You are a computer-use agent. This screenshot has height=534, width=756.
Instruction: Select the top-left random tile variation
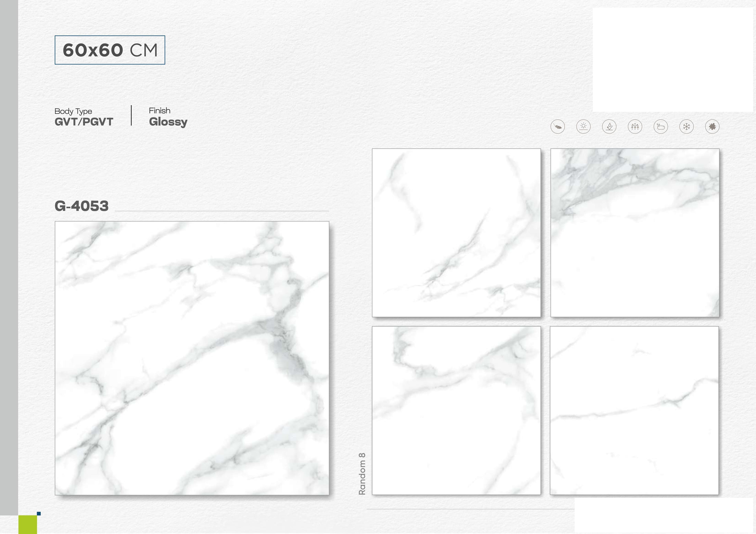456,233
